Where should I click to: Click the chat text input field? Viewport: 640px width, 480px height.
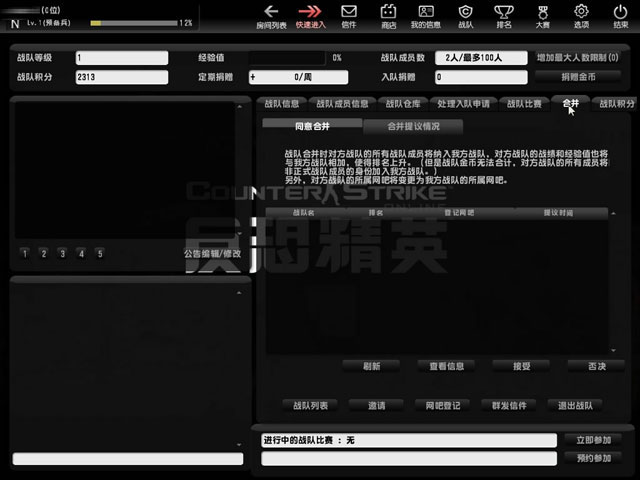coord(126,459)
